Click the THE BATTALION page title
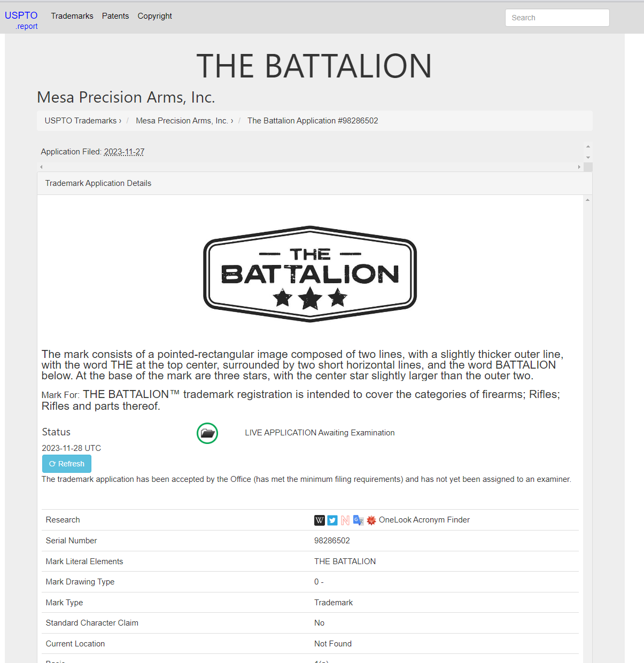The image size is (644, 663). [314, 66]
